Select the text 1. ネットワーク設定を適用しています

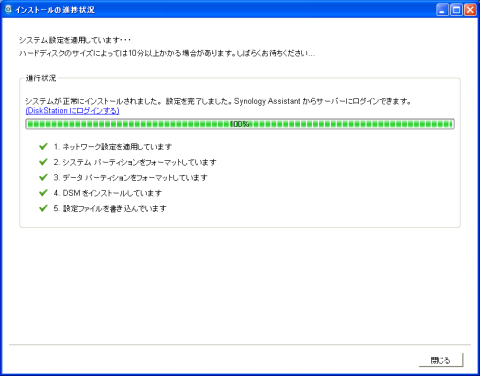tap(113, 147)
